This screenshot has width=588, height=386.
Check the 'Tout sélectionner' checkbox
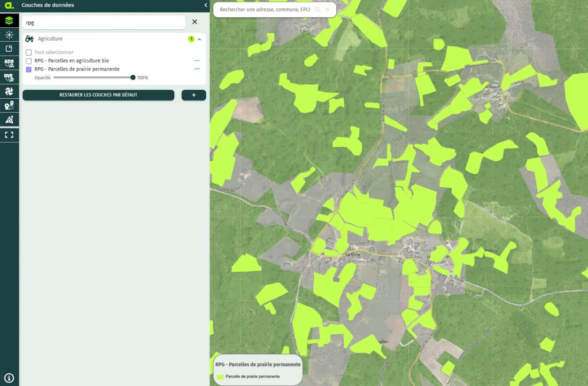click(29, 52)
